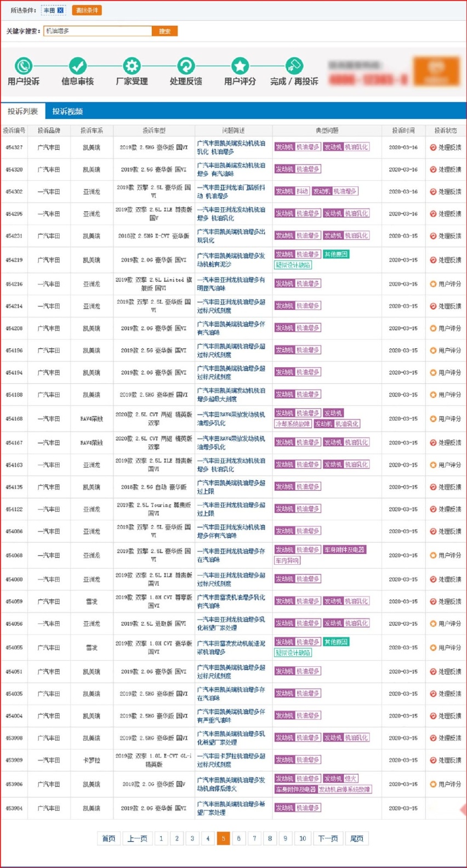Open problem summary of complaint 453989
This screenshot has height=868, width=467.
pyautogui.click(x=231, y=760)
